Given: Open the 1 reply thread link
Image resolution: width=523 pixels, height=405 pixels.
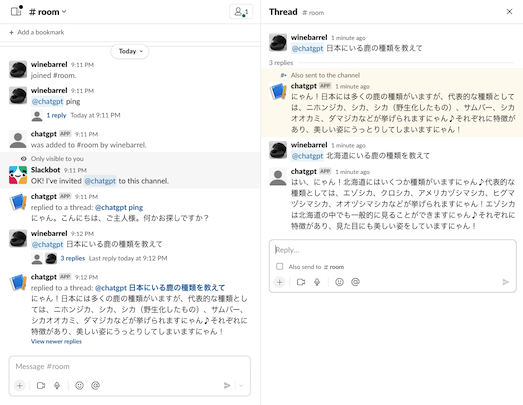Looking at the screenshot, I should coord(56,115).
